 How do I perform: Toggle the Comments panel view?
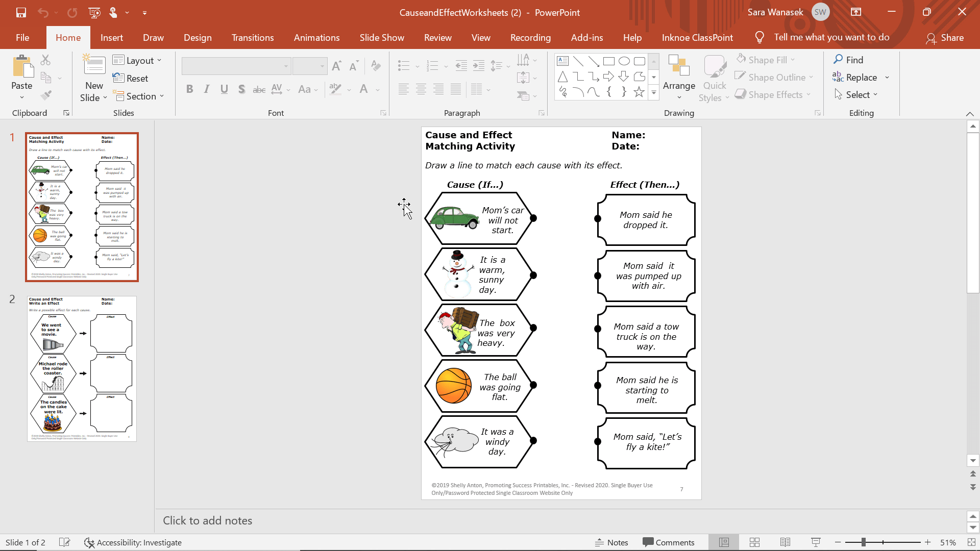tap(669, 542)
